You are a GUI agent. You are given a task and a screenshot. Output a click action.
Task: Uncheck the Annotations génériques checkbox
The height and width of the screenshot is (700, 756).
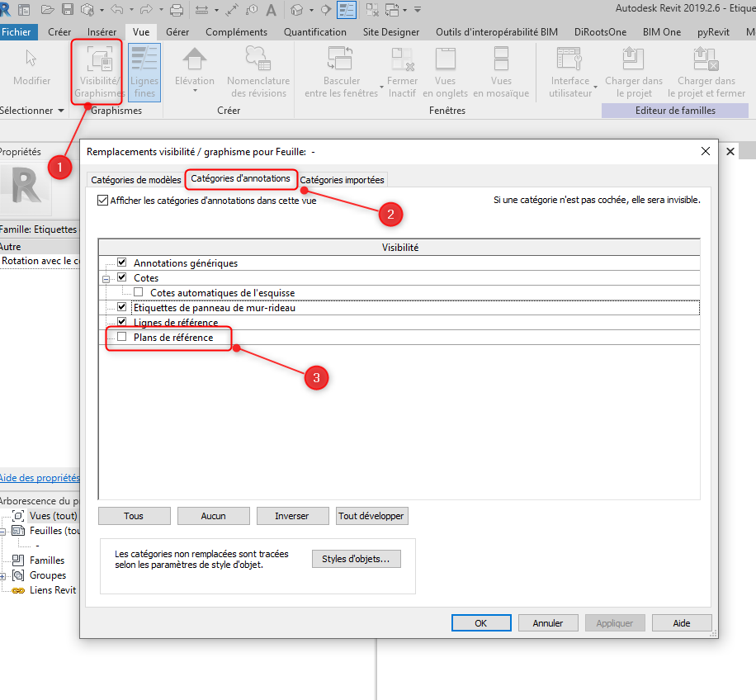coord(122,263)
